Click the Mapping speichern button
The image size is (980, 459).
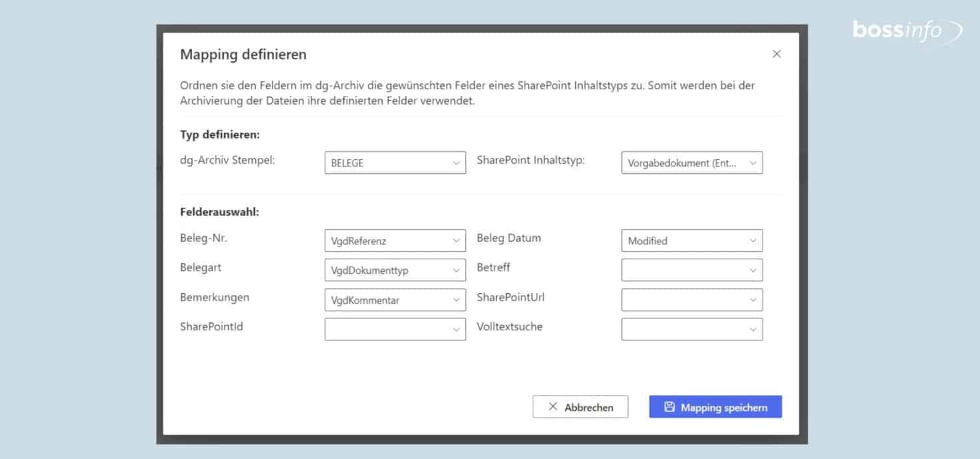(715, 407)
